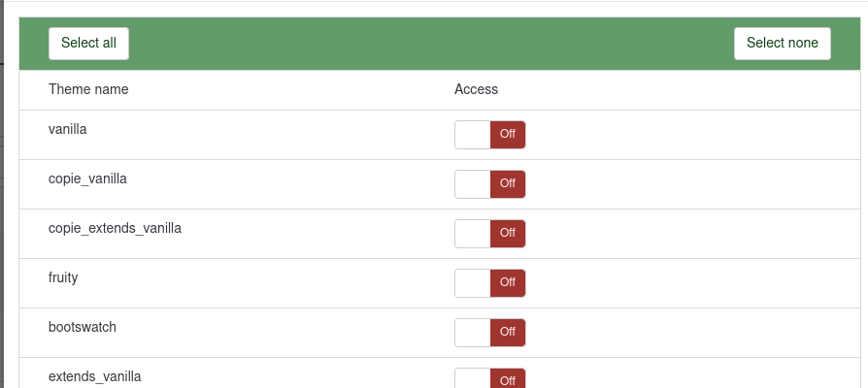This screenshot has width=868, height=388.
Task: Select the fruity theme name
Action: [x=63, y=277]
